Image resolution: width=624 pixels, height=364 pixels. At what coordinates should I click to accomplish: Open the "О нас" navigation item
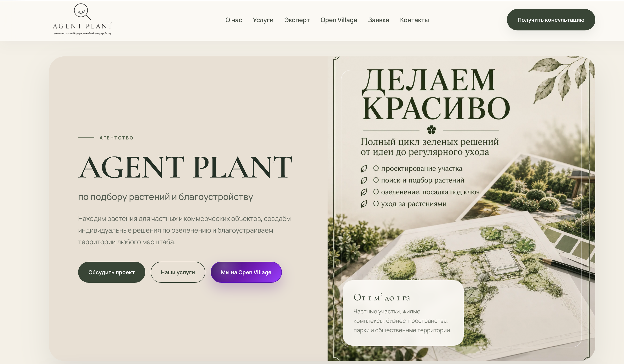tap(234, 20)
